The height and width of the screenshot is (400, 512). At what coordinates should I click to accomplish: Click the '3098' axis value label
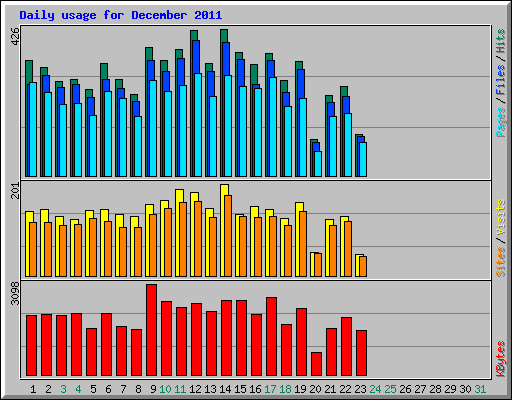coord(15,293)
